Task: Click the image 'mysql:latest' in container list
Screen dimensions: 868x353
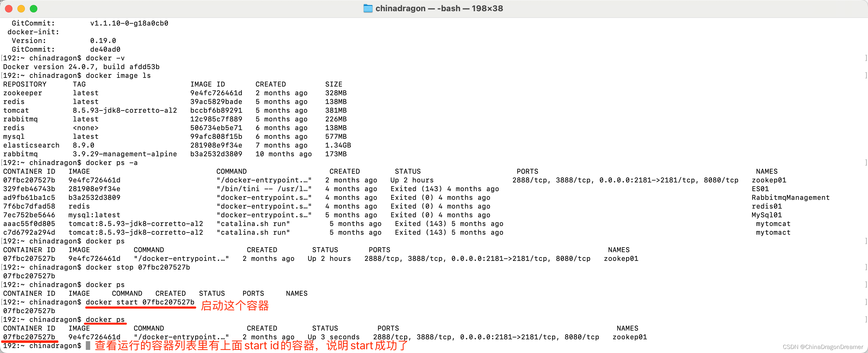Action: 94,215
